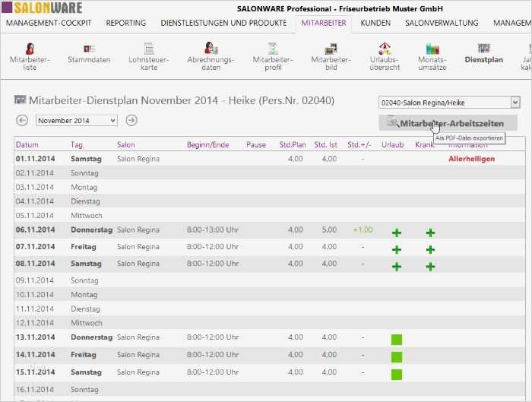Image resolution: width=532 pixels, height=402 pixels.
Task: Open the SALONVERWALTUNG tab
Action: click(x=442, y=23)
